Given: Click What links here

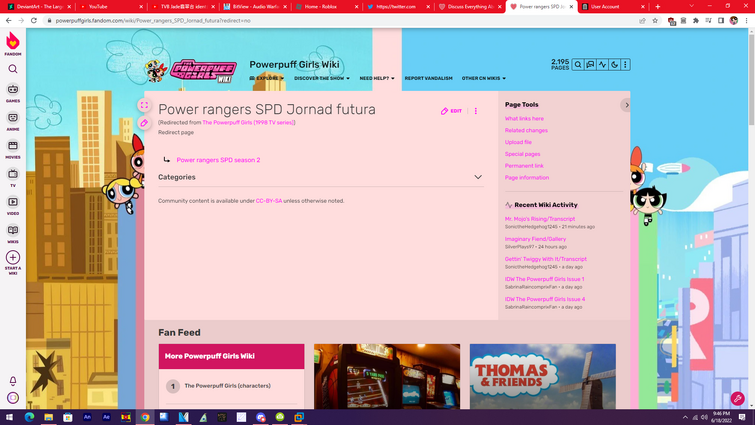Looking at the screenshot, I should (524, 118).
